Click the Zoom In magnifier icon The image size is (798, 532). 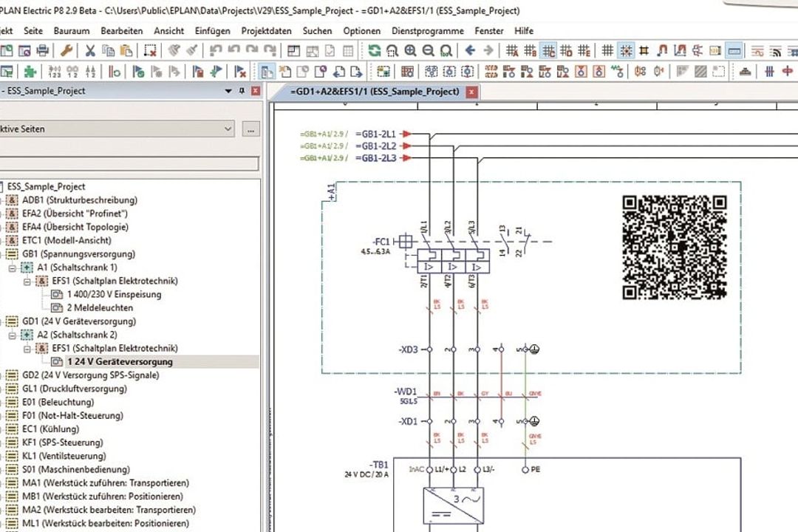410,50
